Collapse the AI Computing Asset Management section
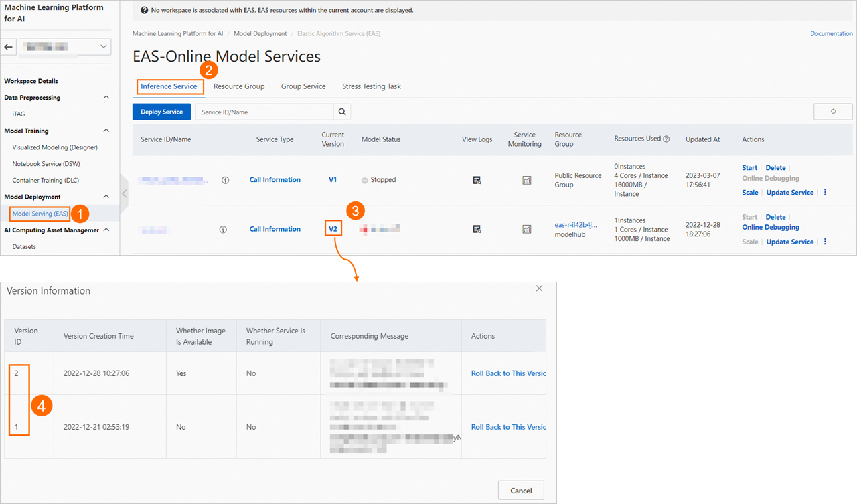The image size is (857, 504). [x=106, y=230]
